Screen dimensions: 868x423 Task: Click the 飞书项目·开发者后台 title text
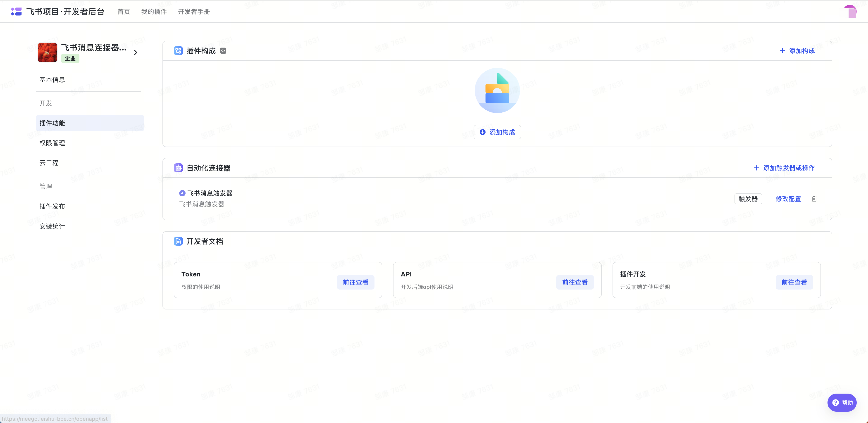[x=66, y=12]
